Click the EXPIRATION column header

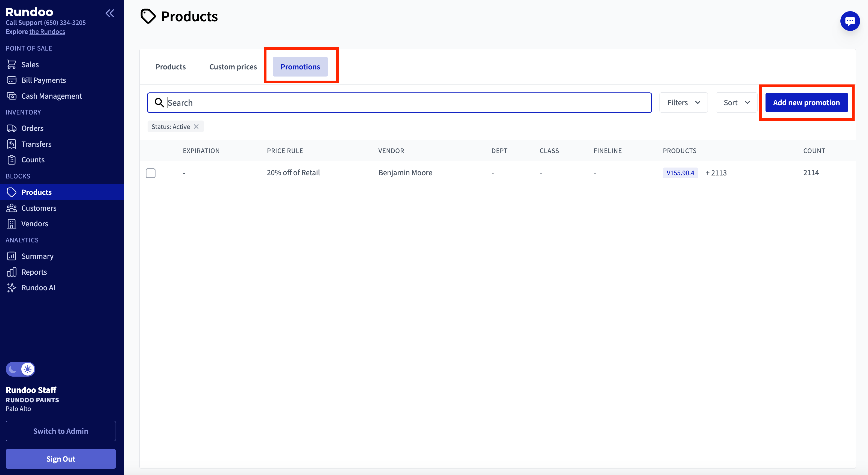coord(201,151)
